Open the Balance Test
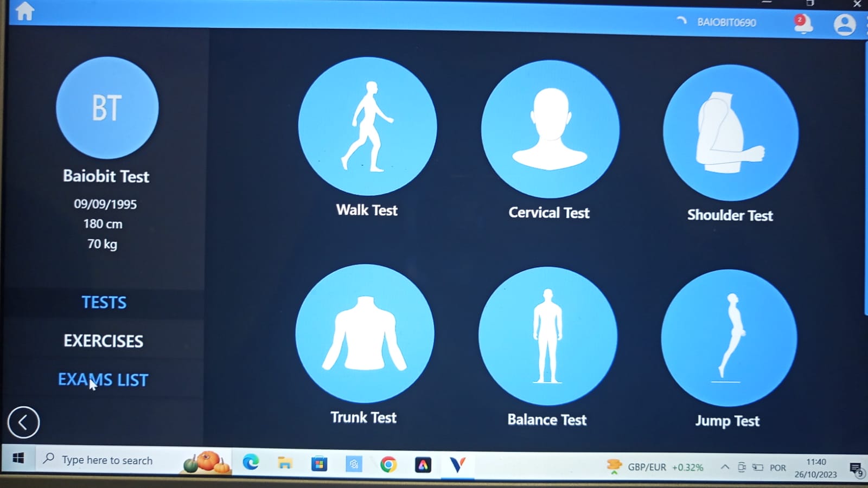 click(x=547, y=336)
